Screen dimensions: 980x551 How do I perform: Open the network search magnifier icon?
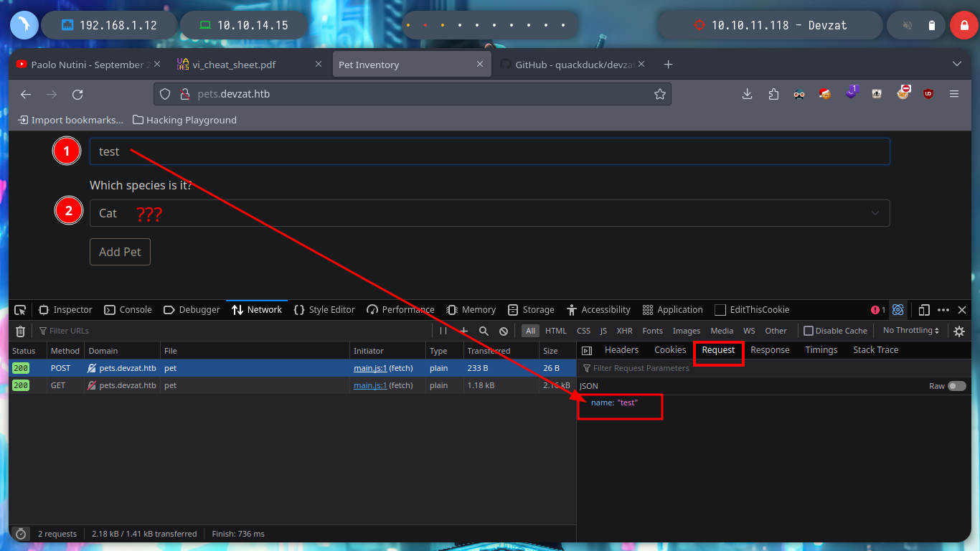pos(484,331)
